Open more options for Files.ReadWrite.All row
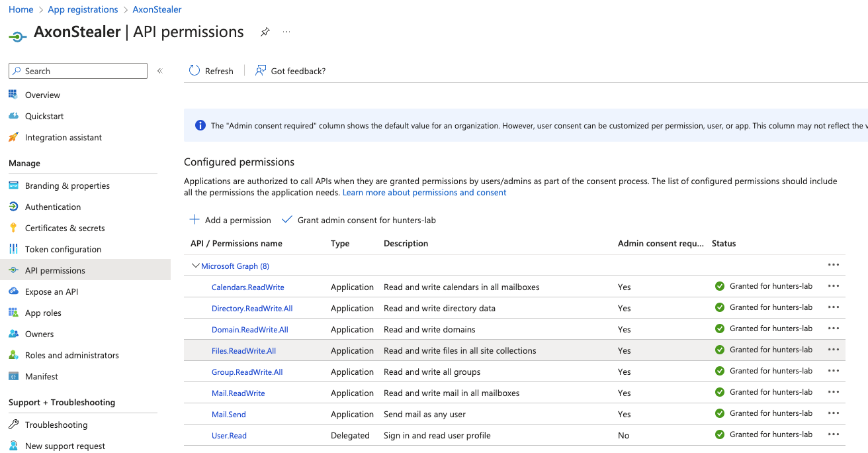This screenshot has height=453, width=868. [834, 350]
